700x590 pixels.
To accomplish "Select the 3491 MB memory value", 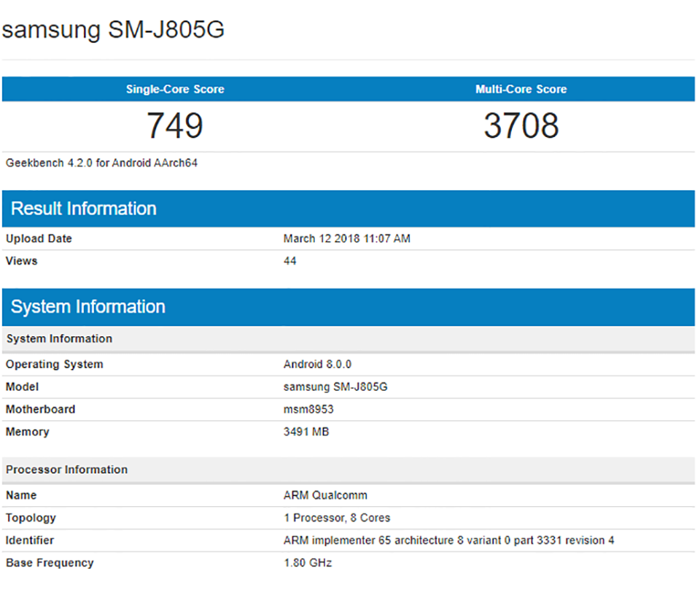I will pyautogui.click(x=306, y=432).
